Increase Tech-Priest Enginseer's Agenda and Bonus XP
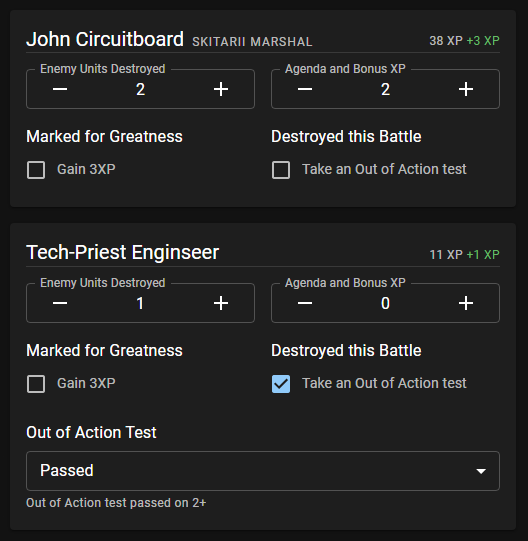Viewport: 528px width, 541px height. pos(466,303)
